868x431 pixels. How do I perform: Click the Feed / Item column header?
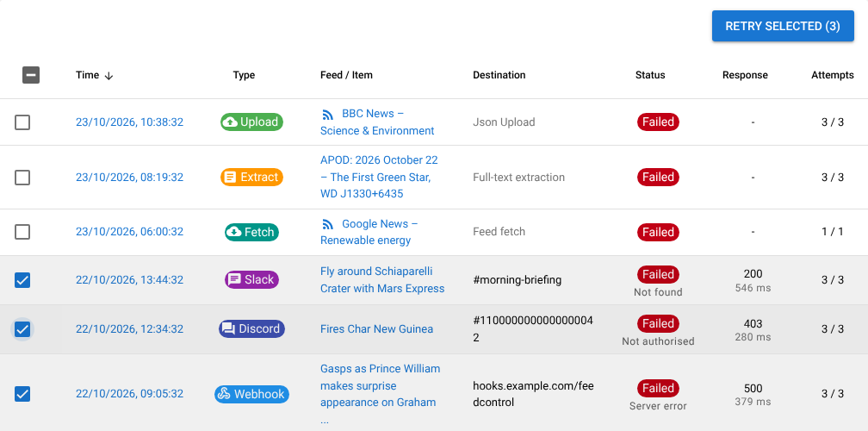(346, 75)
